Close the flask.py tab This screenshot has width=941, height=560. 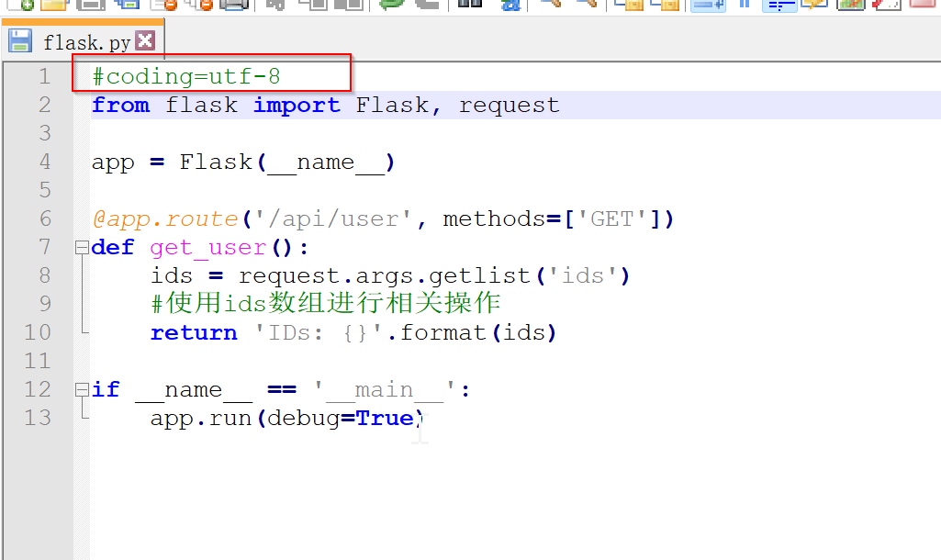pyautogui.click(x=145, y=40)
